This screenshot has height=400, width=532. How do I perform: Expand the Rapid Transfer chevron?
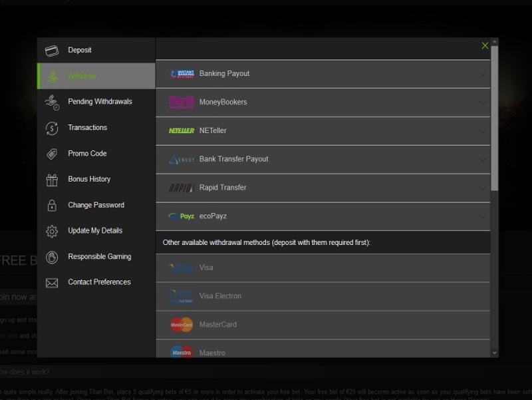pos(483,188)
